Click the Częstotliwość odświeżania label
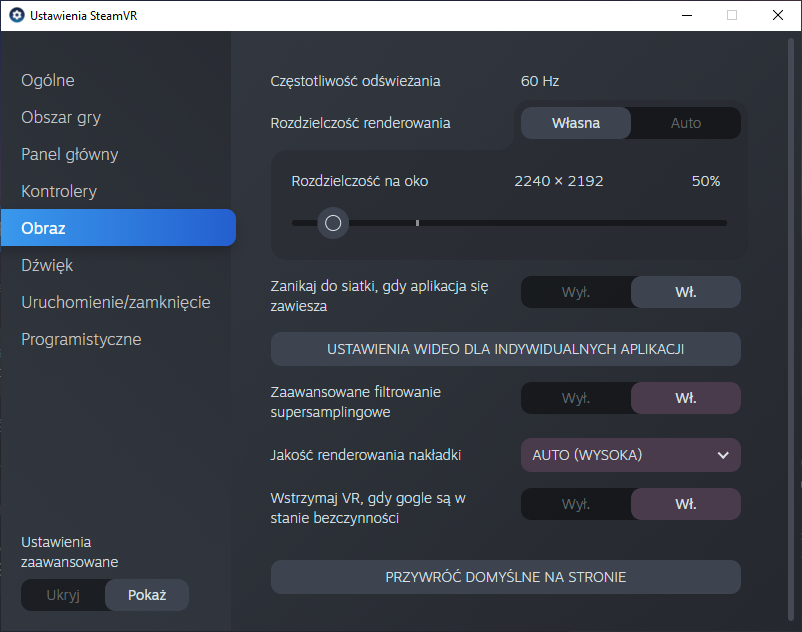Viewport: 802px width, 632px height. coord(355,81)
